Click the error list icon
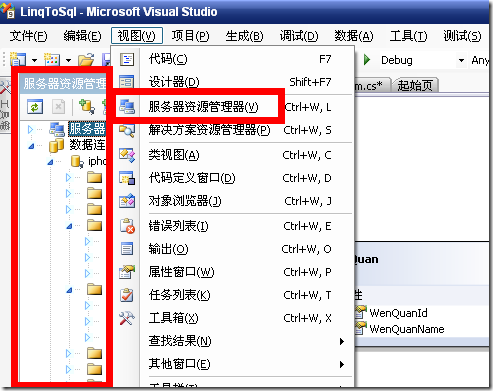This screenshot has height=391, width=493. tap(127, 226)
